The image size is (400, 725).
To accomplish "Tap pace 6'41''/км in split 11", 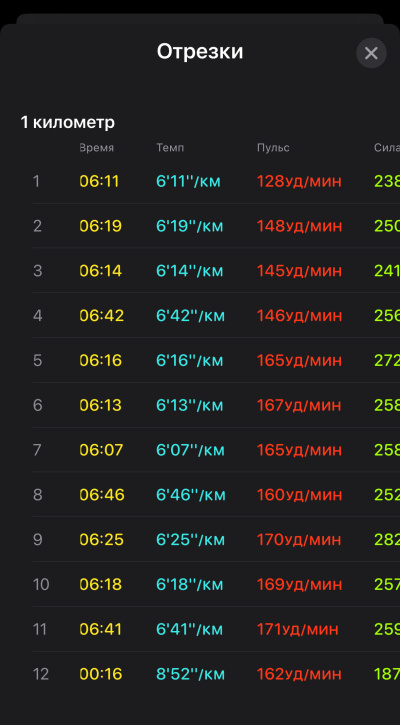I will click(x=190, y=629).
